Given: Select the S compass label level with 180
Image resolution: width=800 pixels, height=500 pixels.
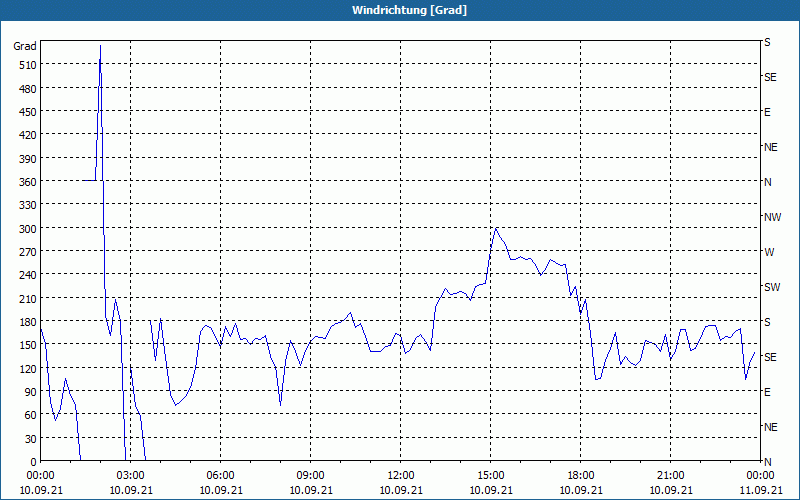Looking at the screenshot, I should pos(767,322).
